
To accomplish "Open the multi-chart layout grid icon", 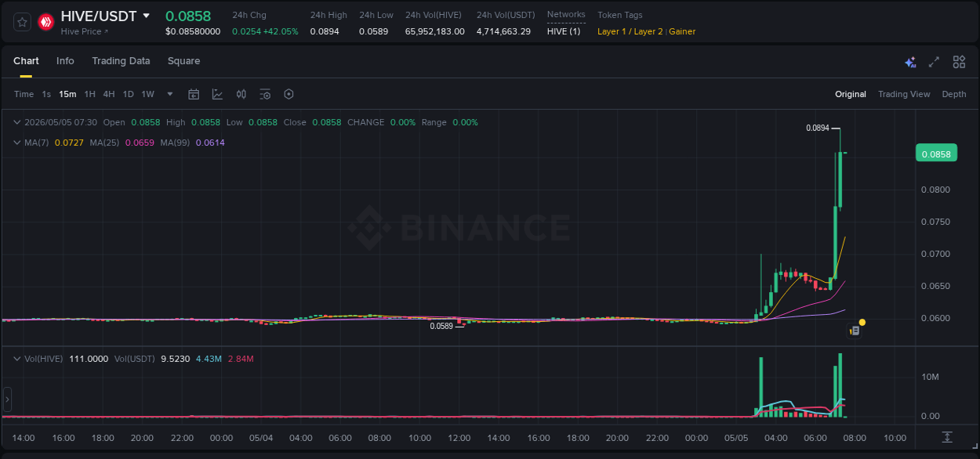I will (x=959, y=62).
